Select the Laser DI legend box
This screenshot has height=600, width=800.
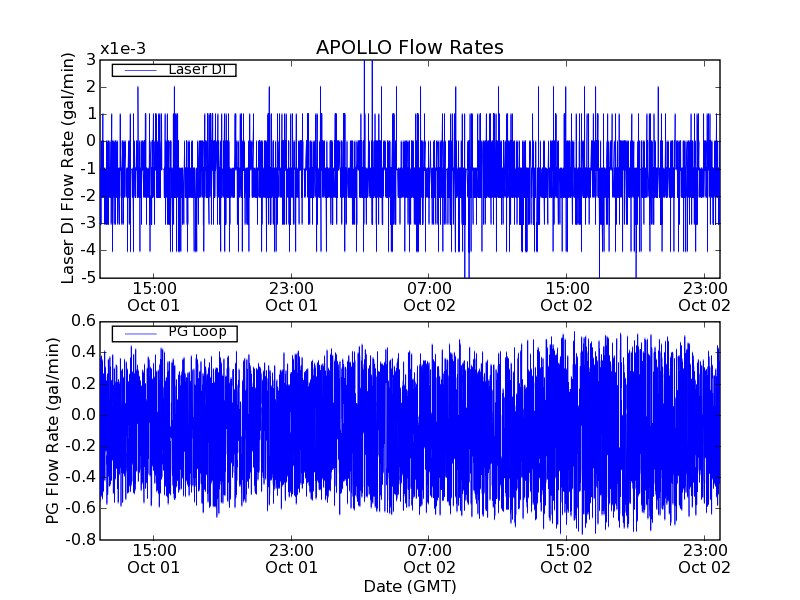click(x=173, y=70)
